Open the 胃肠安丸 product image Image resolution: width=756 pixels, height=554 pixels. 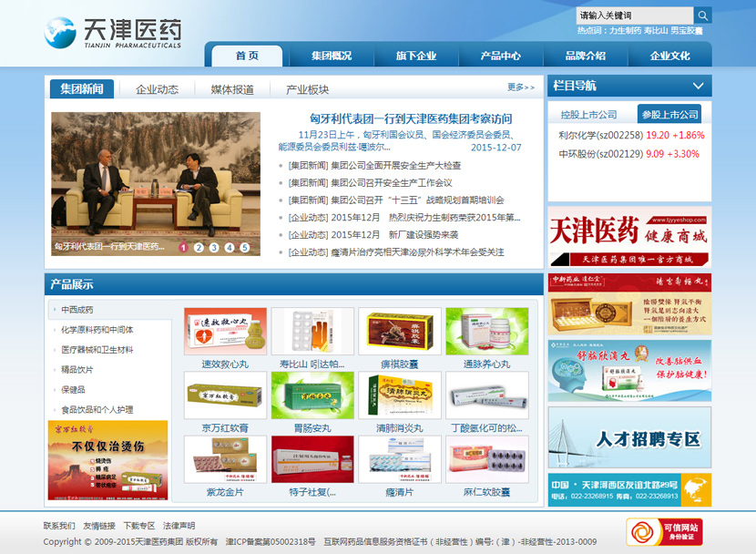point(312,395)
